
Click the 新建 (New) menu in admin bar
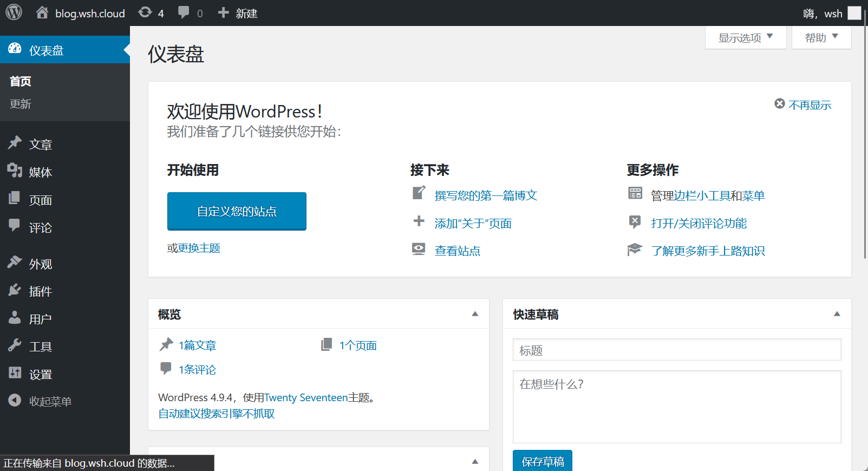237,13
